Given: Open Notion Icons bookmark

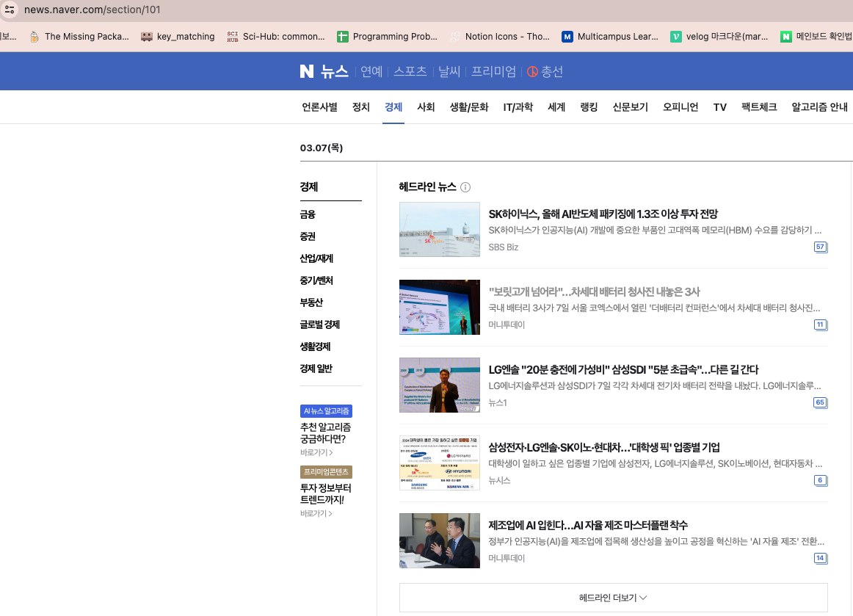Looking at the screenshot, I should [499, 37].
